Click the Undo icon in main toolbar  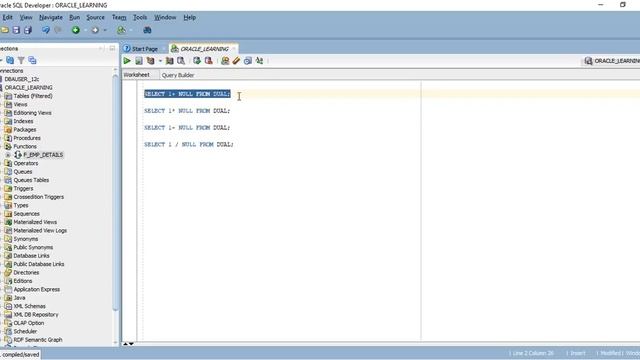pos(46,30)
